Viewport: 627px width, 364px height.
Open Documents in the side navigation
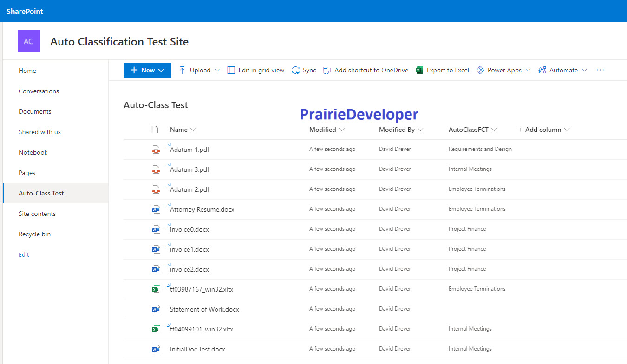[x=35, y=111]
